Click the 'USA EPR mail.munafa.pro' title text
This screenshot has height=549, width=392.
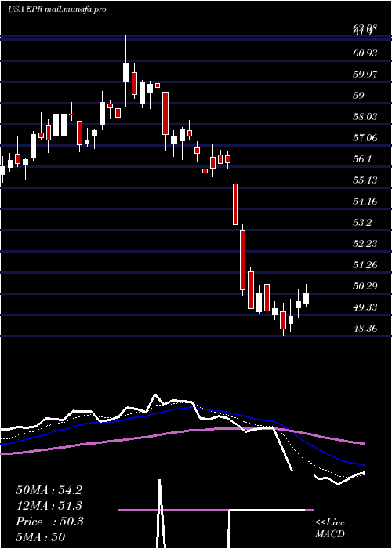click(x=57, y=9)
